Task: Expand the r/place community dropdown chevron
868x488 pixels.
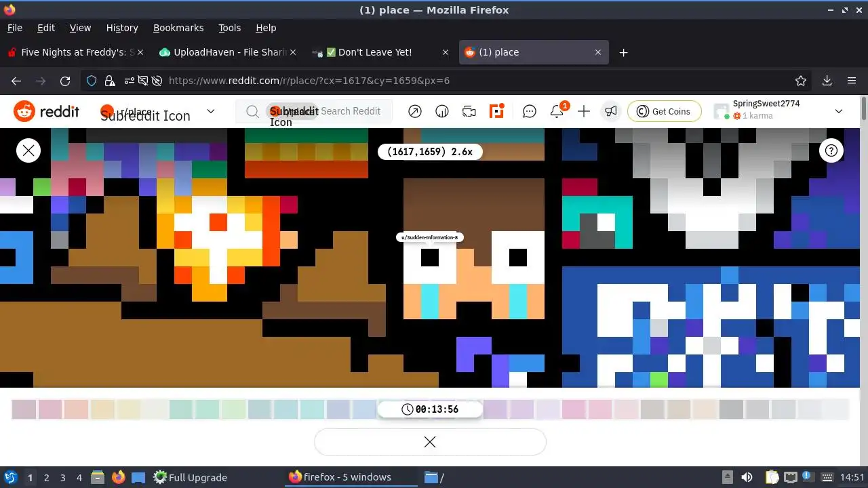Action: tap(211, 111)
